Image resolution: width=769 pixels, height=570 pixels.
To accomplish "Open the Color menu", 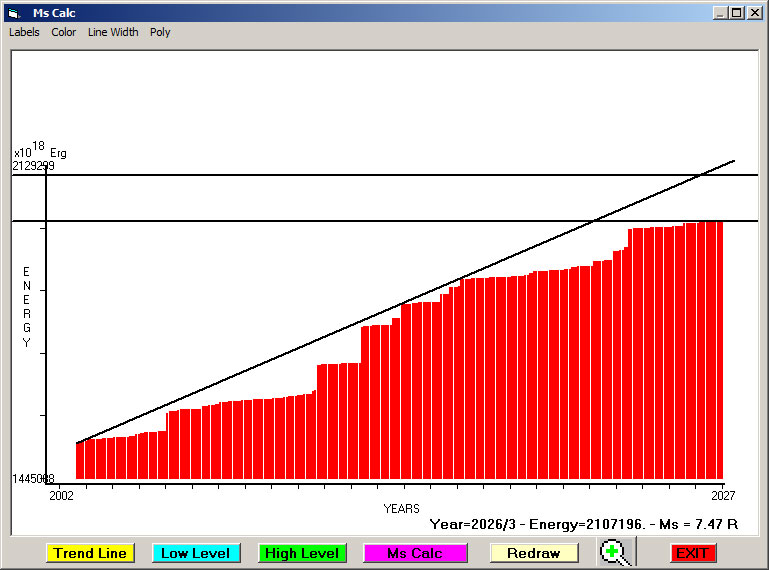I will pyautogui.click(x=64, y=32).
